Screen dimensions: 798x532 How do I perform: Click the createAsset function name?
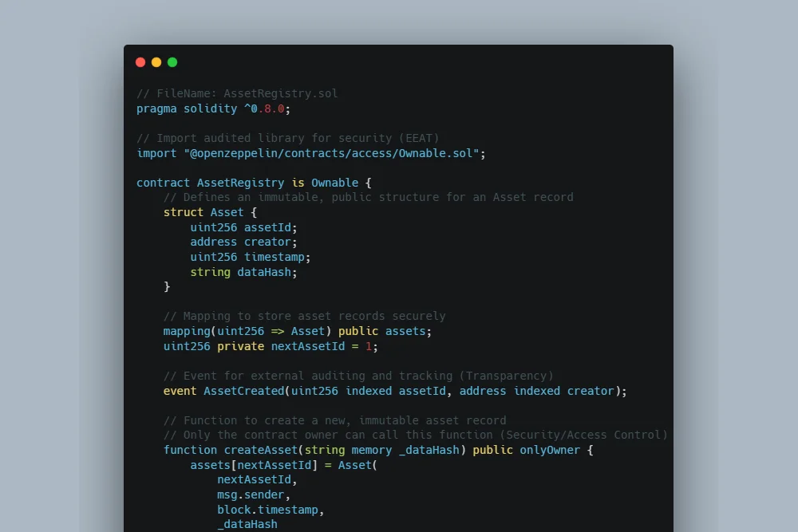(x=260, y=450)
